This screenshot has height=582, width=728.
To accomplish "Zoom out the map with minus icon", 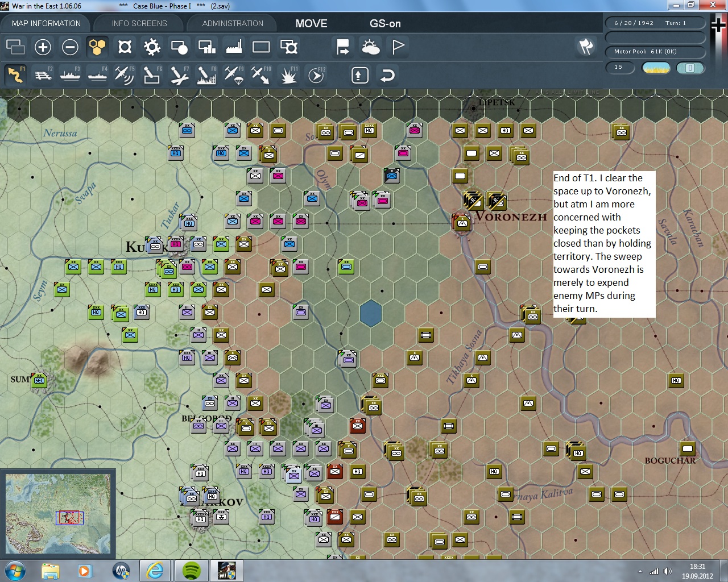I will pyautogui.click(x=70, y=47).
